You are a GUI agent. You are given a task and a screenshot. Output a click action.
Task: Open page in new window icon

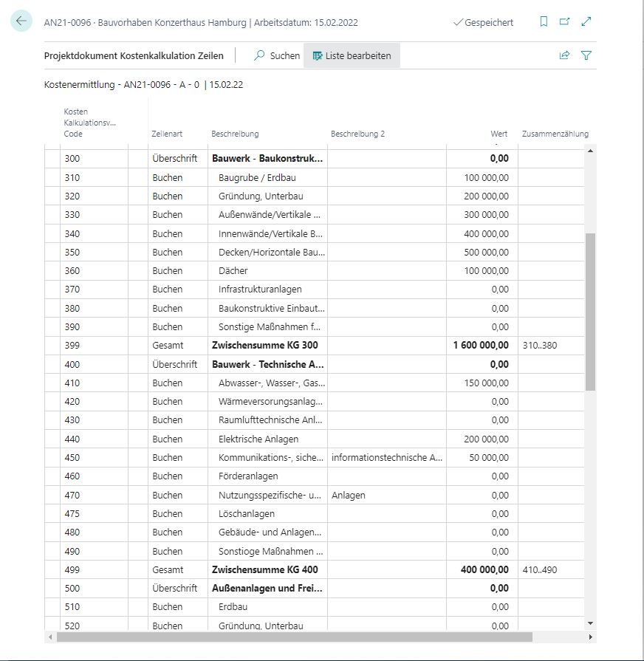(565, 22)
